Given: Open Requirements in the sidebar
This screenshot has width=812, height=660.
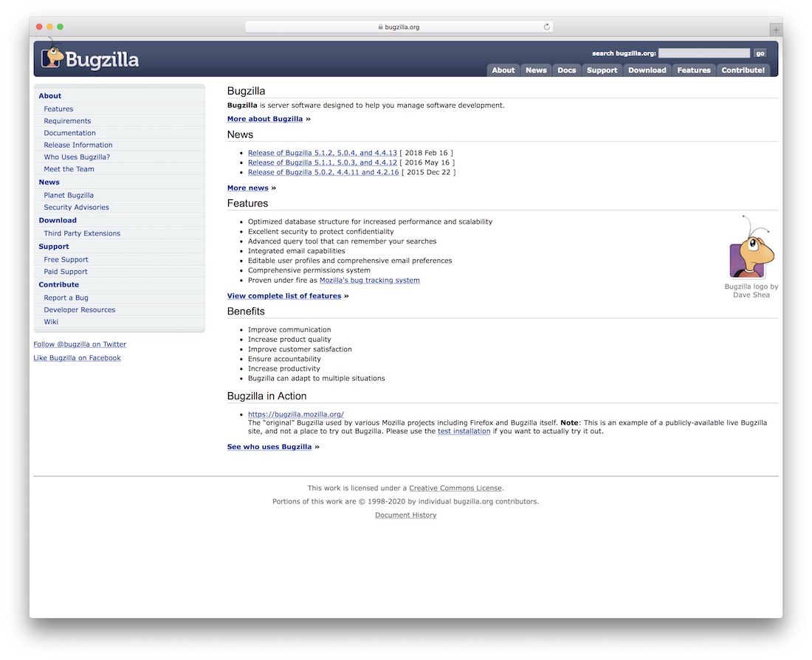Looking at the screenshot, I should click(67, 121).
